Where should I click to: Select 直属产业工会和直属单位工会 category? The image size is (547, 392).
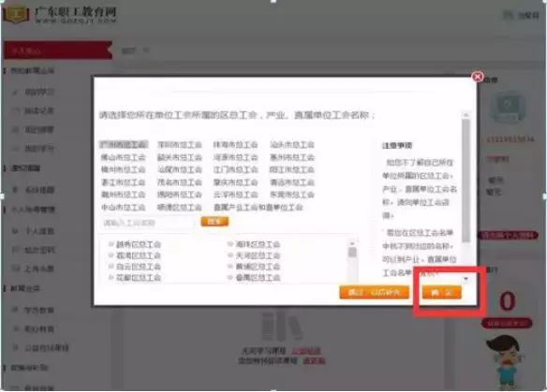pos(259,208)
